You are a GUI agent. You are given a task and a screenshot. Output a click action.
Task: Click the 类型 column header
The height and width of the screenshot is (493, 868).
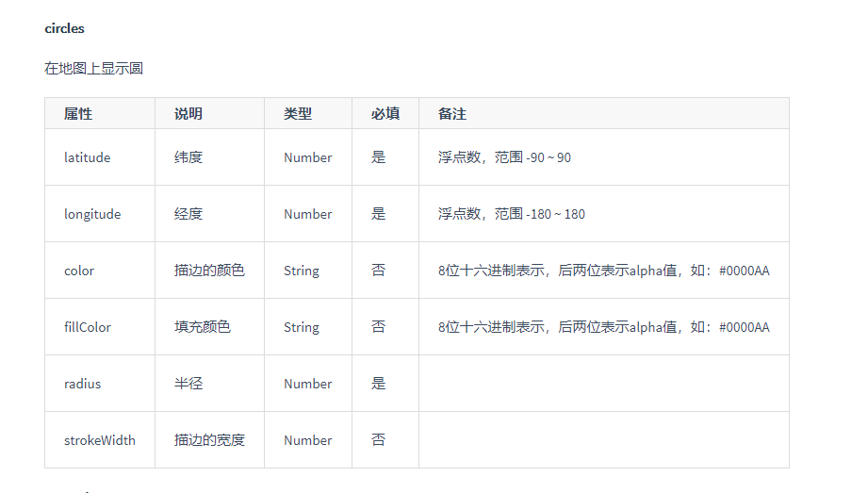pyautogui.click(x=298, y=113)
